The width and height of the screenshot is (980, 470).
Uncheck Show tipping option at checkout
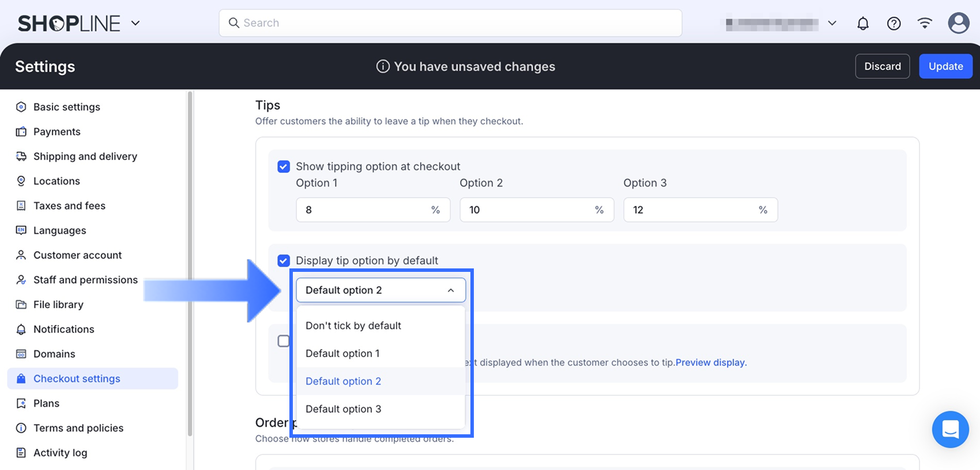[x=284, y=166]
